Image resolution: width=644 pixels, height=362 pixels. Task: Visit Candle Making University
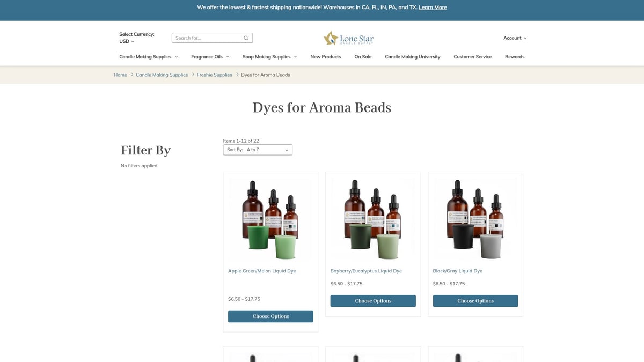pyautogui.click(x=412, y=57)
